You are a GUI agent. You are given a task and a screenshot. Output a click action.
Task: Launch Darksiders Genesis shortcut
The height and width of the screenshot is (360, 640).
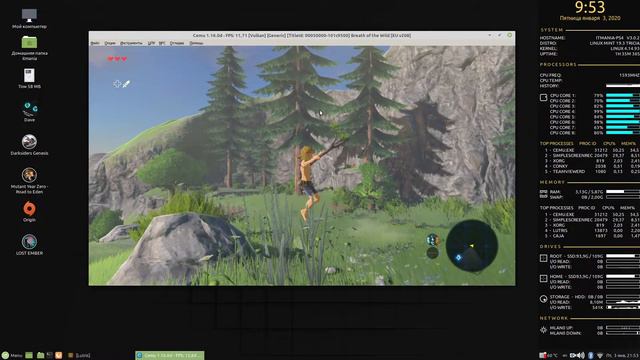[29, 144]
